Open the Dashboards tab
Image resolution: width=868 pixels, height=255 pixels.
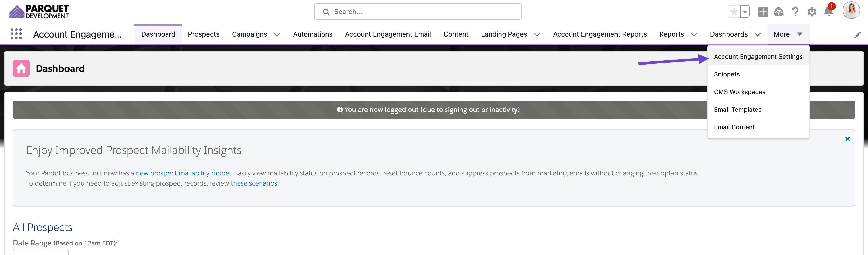pos(729,34)
